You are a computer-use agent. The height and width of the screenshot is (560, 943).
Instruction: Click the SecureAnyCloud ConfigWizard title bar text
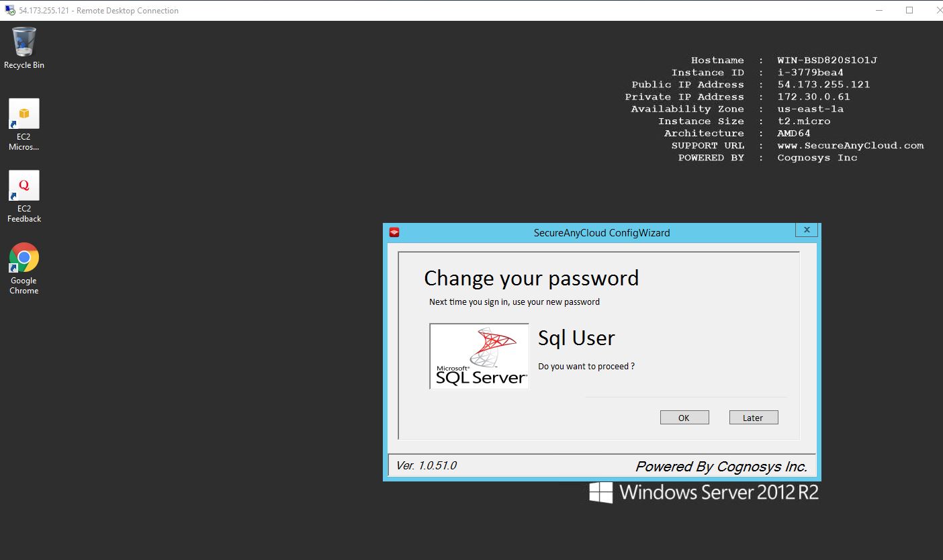[601, 233]
